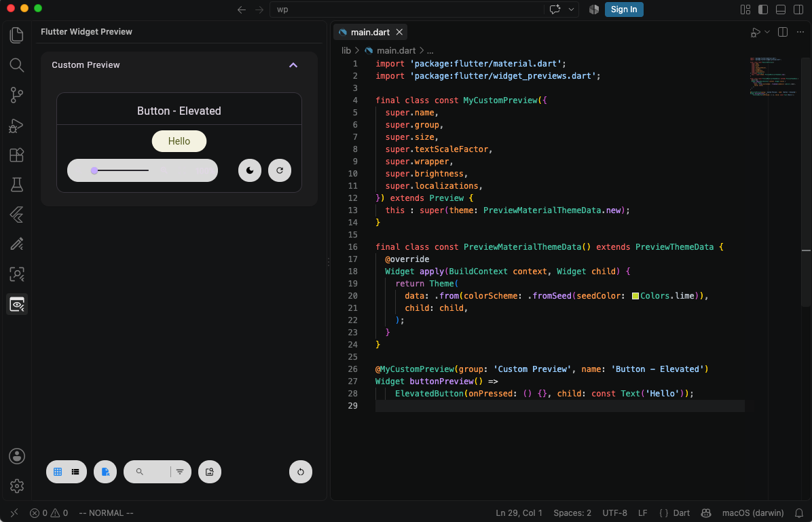Click the Copilot icon in status bar
Image resolution: width=812 pixels, height=522 pixels.
point(706,512)
